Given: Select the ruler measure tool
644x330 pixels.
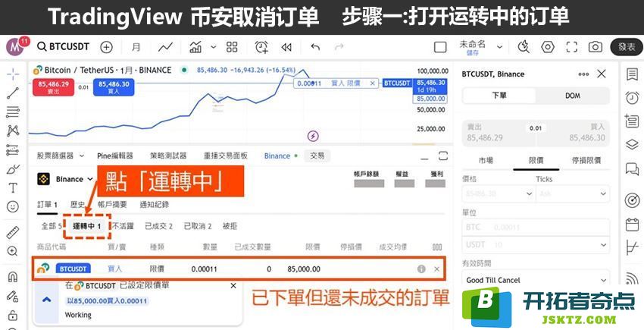Looking at the screenshot, I should tap(13, 232).
